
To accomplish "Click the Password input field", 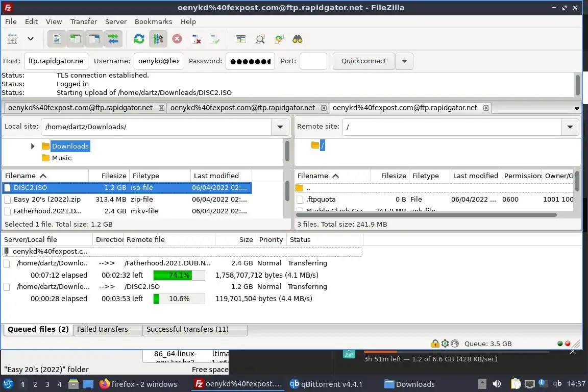I will pyautogui.click(x=250, y=61).
